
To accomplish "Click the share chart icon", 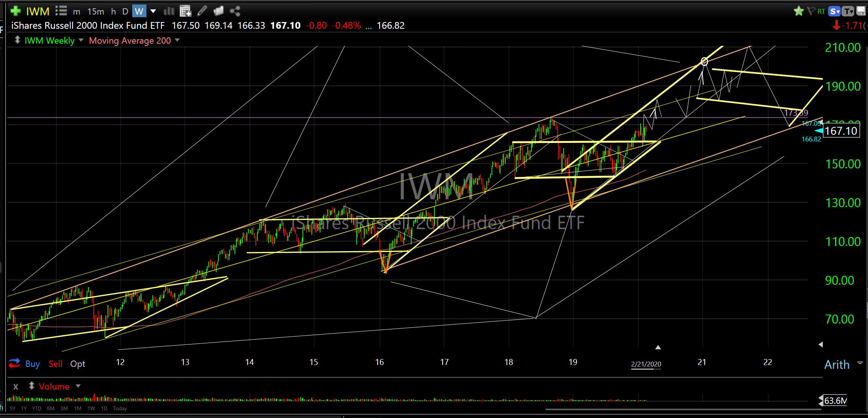I will 235,11.
